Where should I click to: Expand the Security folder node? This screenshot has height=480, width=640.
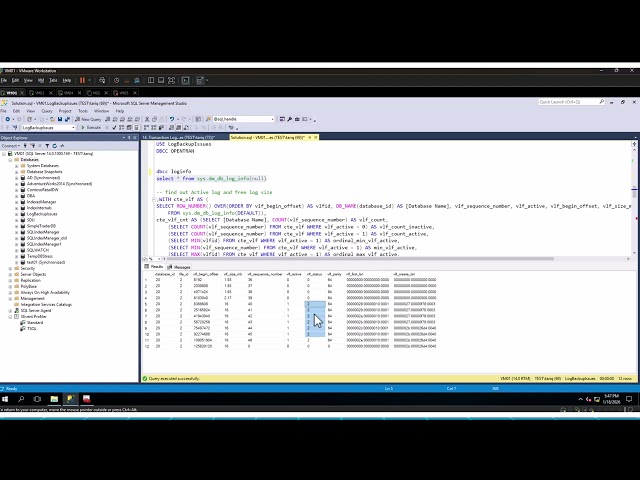(10, 269)
